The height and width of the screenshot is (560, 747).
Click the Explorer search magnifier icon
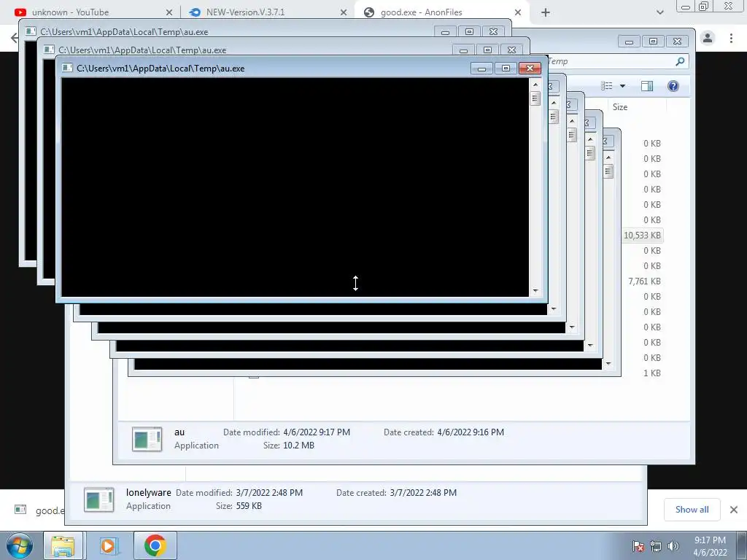[x=680, y=61]
